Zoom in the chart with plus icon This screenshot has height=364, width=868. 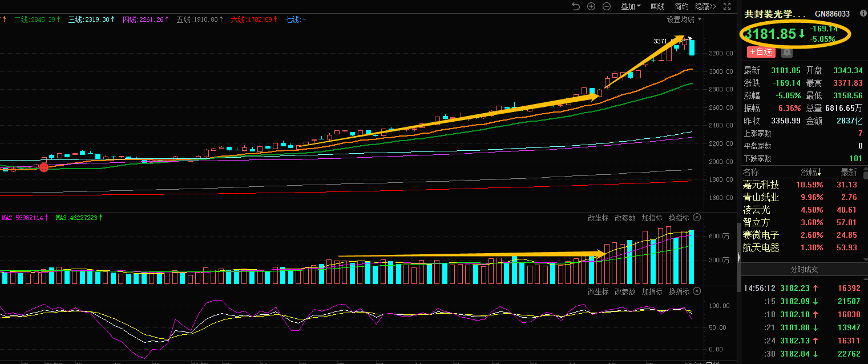coord(591,6)
